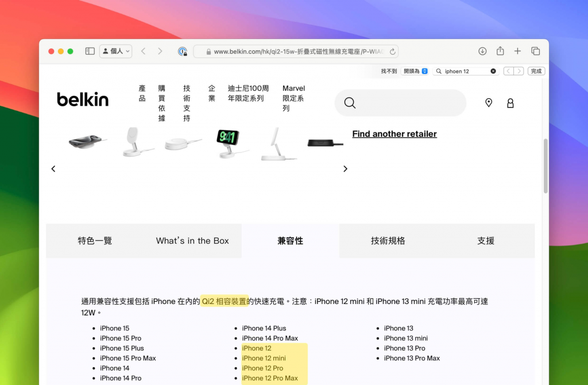Viewport: 588px width, 385px height.
Task: Click the find field containing 'iphoen 12'
Action: (466, 71)
